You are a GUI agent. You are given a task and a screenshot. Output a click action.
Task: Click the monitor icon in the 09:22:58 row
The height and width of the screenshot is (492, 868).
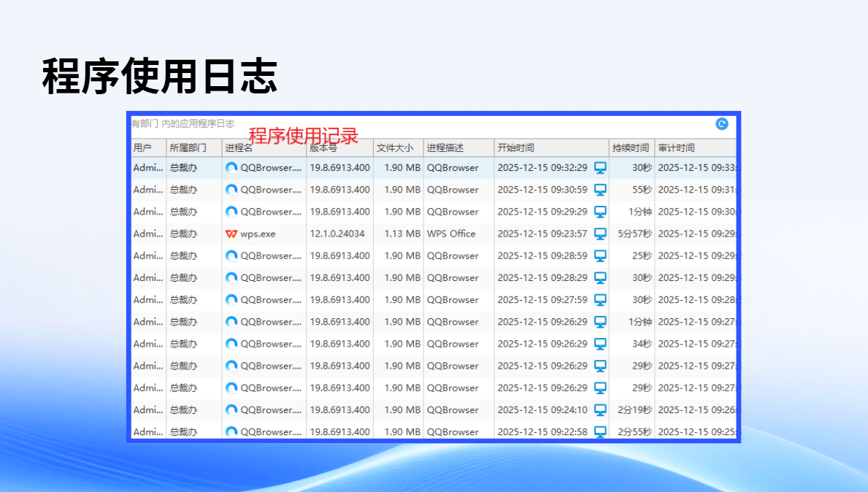pyautogui.click(x=600, y=432)
